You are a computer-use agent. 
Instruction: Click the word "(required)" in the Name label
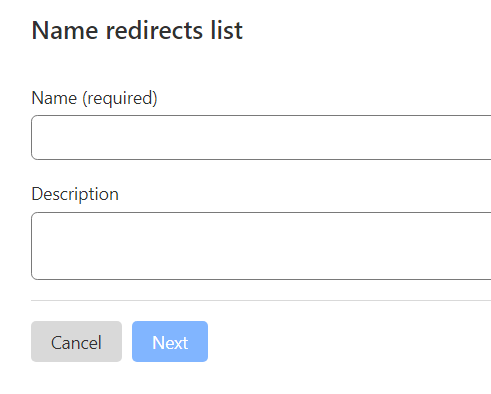pos(120,99)
